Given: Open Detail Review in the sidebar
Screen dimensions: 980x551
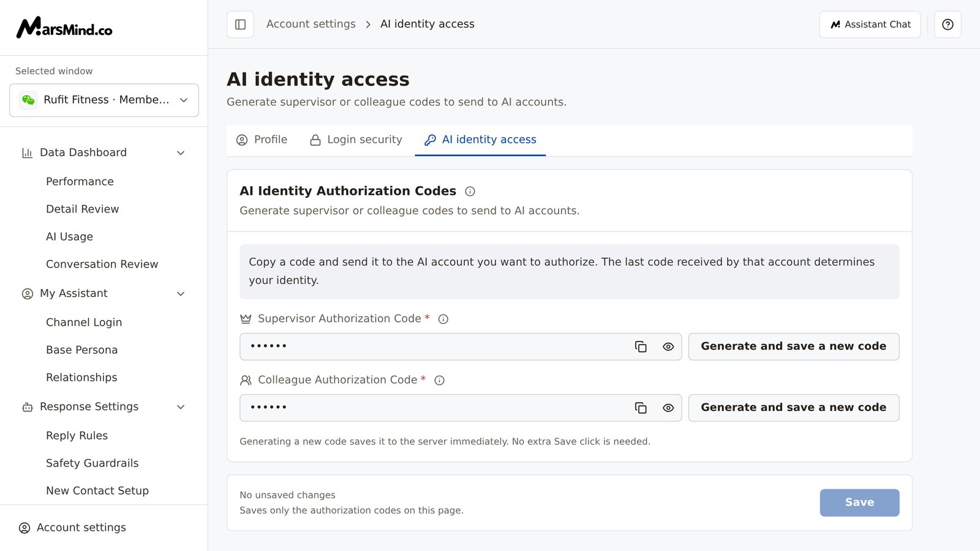Looking at the screenshot, I should (82, 209).
